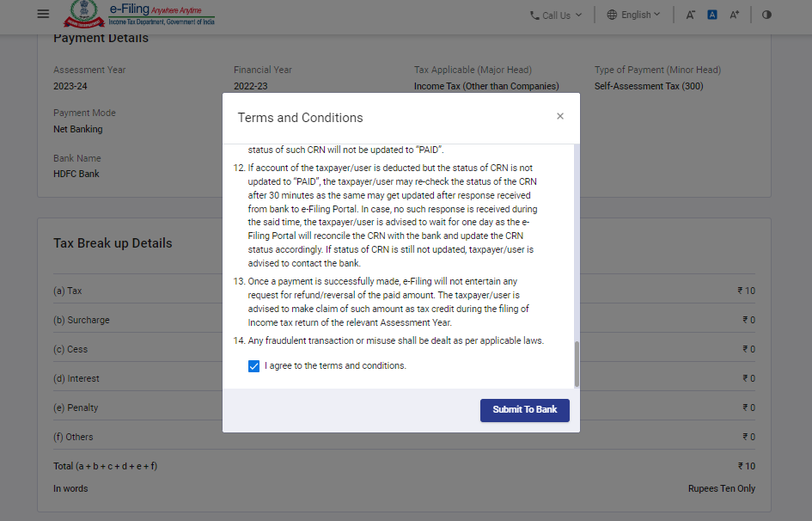Decrease font size with A- icon

(691, 15)
